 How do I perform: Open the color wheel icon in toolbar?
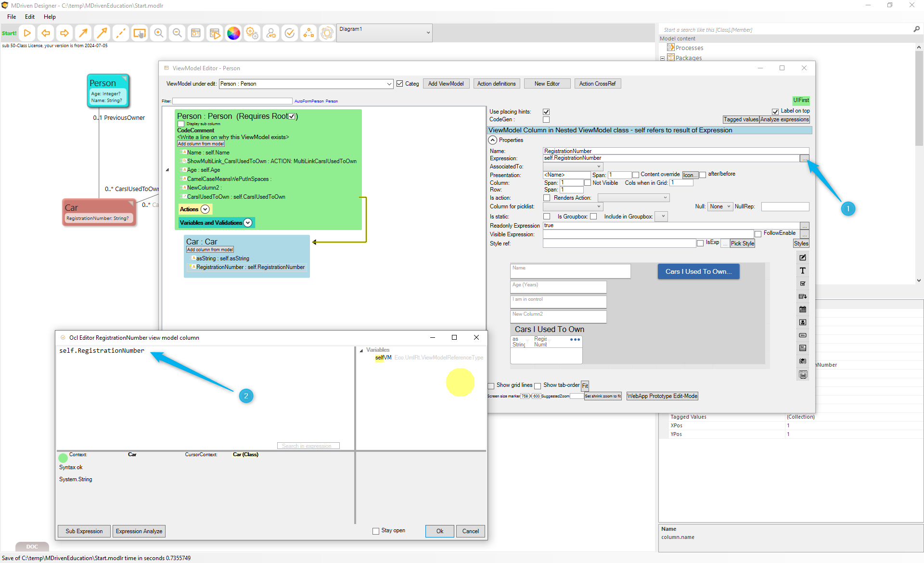pyautogui.click(x=233, y=33)
